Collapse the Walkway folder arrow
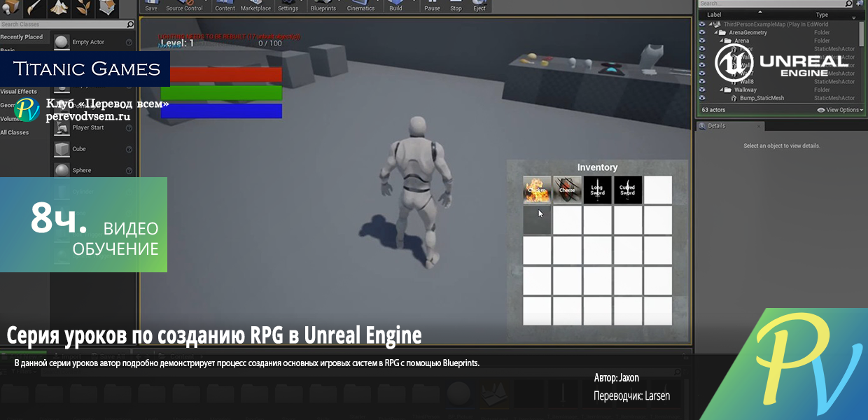This screenshot has width=868, height=420. (x=722, y=90)
